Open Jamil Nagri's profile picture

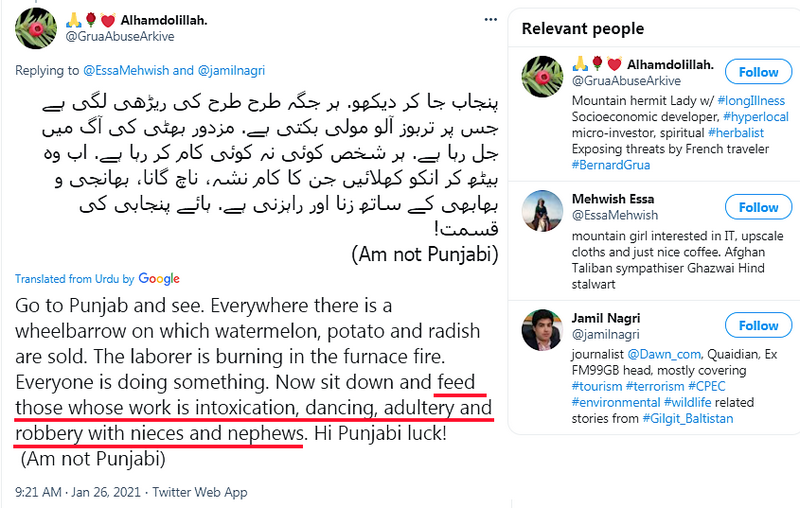click(x=541, y=329)
